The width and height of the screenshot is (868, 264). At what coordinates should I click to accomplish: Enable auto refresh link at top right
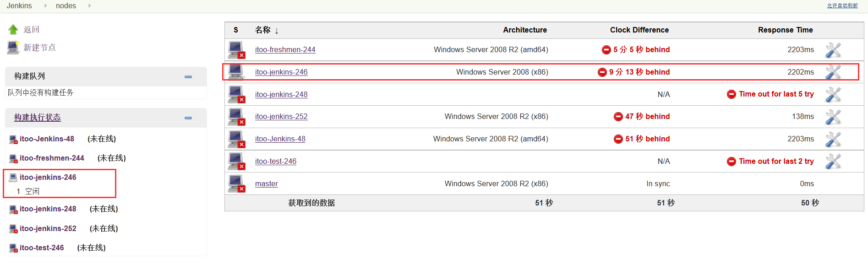pos(842,5)
